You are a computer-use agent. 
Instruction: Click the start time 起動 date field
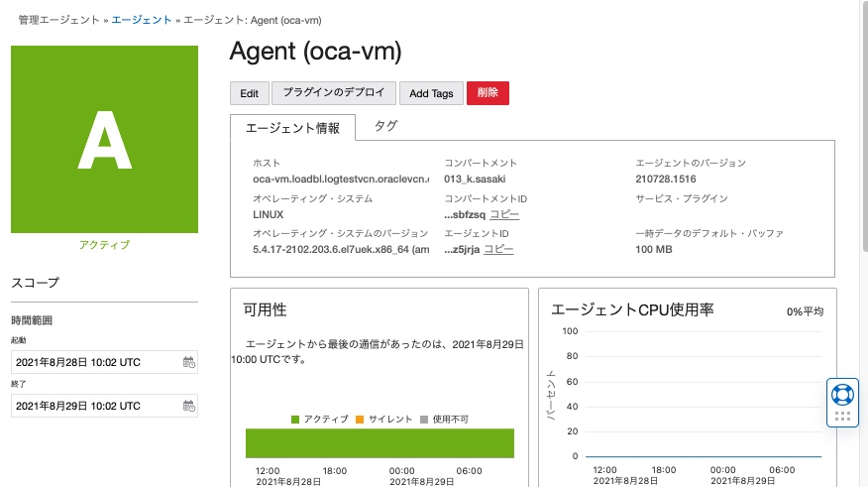click(x=96, y=362)
